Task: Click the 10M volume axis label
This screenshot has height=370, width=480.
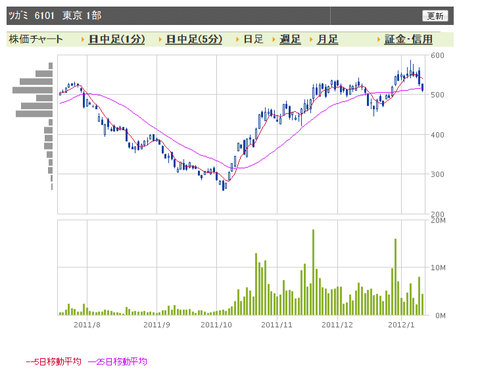Action: coord(438,268)
